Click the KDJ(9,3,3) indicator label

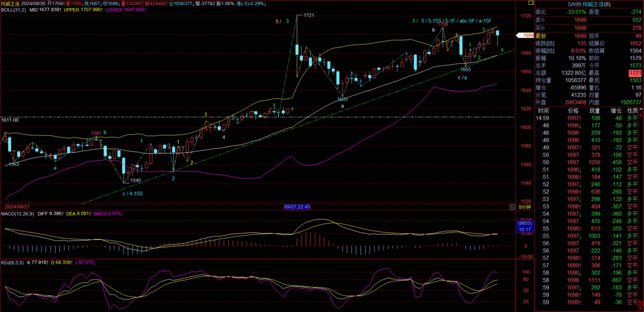click(x=12, y=263)
